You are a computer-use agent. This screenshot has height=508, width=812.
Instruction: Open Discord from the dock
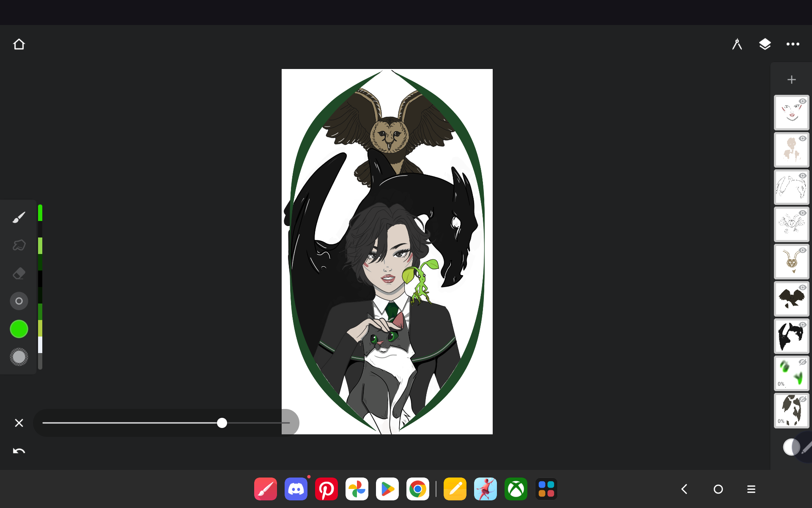(296, 489)
